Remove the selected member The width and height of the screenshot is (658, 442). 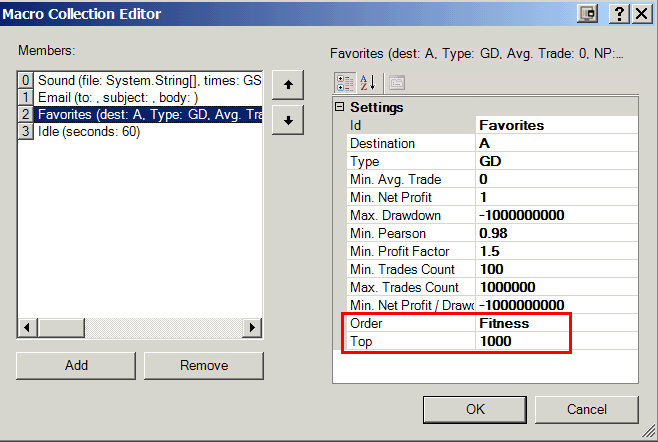(x=204, y=365)
